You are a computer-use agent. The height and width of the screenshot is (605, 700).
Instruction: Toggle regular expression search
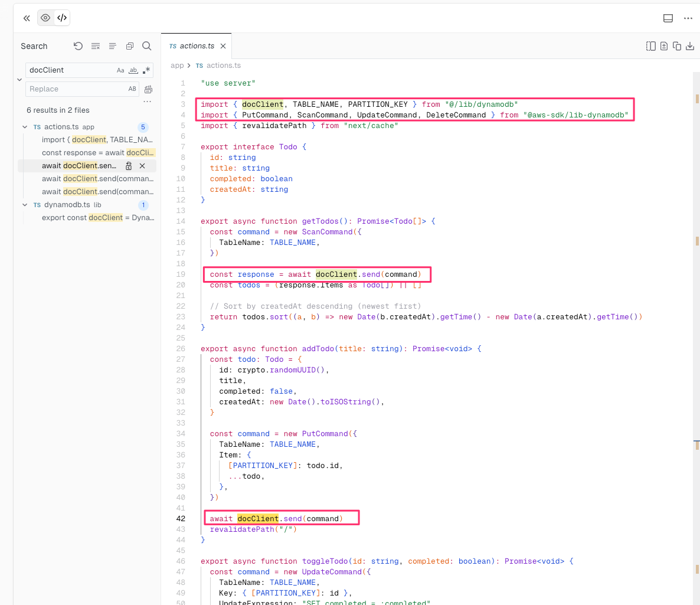point(146,70)
